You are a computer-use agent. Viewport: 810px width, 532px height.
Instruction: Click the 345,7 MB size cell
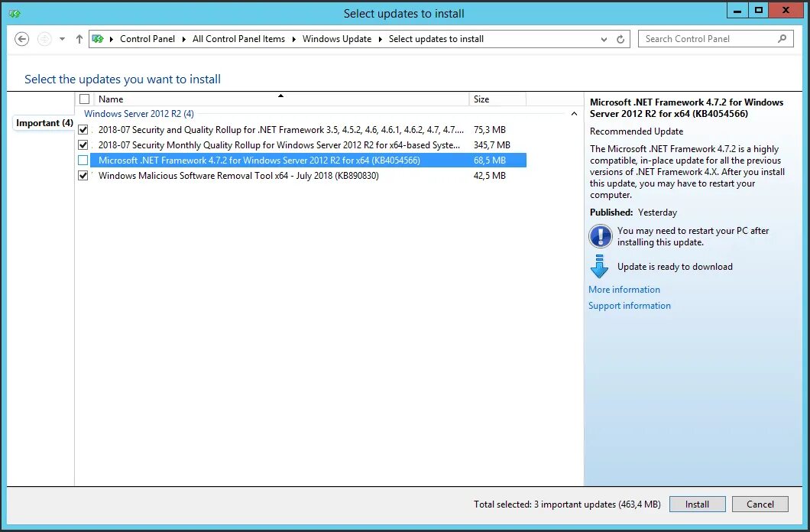click(x=492, y=145)
